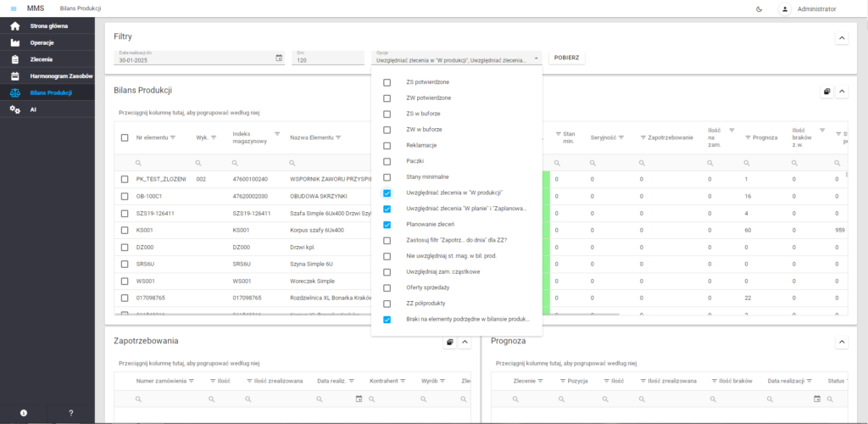Open the Administrator user avatar icon
This screenshot has height=424, width=868.
click(x=784, y=8)
